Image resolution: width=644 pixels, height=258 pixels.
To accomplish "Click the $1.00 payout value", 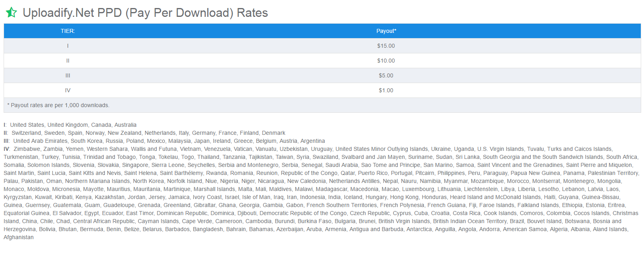I will point(386,90).
